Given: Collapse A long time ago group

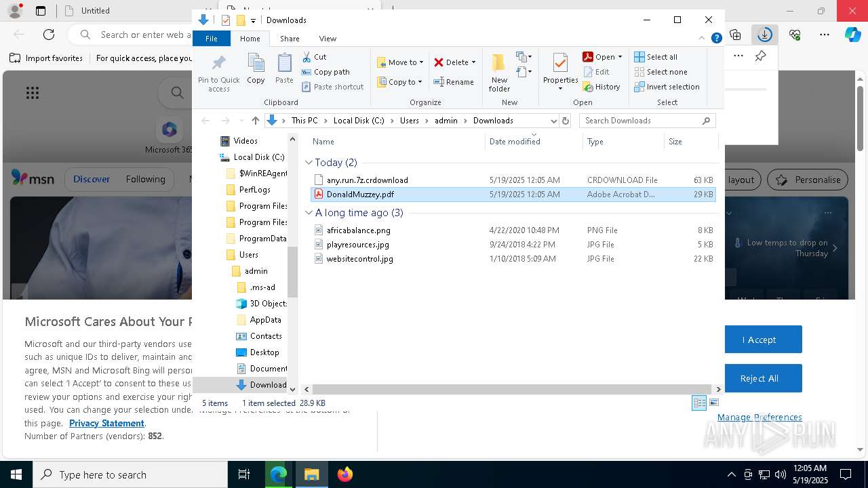Looking at the screenshot, I should click(309, 213).
